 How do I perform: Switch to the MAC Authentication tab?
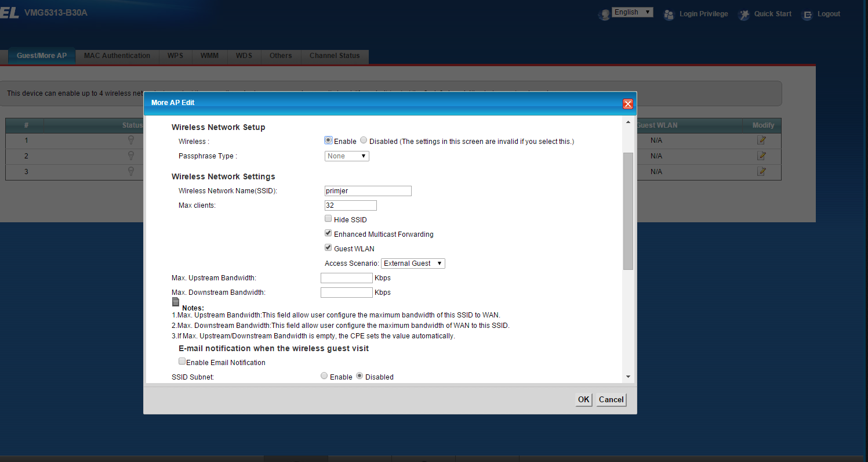[x=117, y=56]
